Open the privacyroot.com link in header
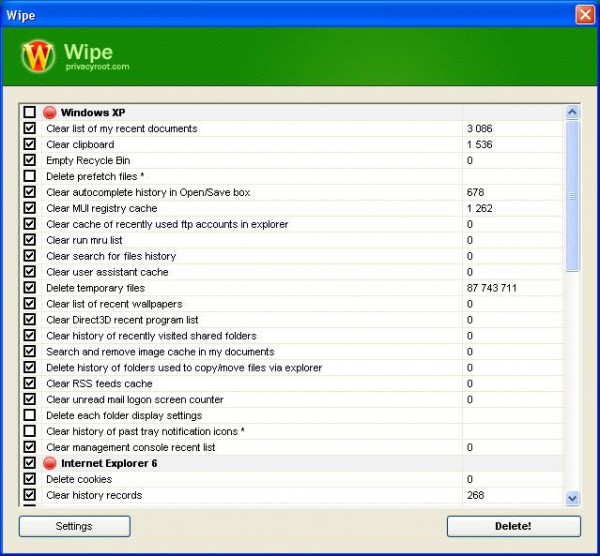This screenshot has width=600, height=556. [97, 67]
